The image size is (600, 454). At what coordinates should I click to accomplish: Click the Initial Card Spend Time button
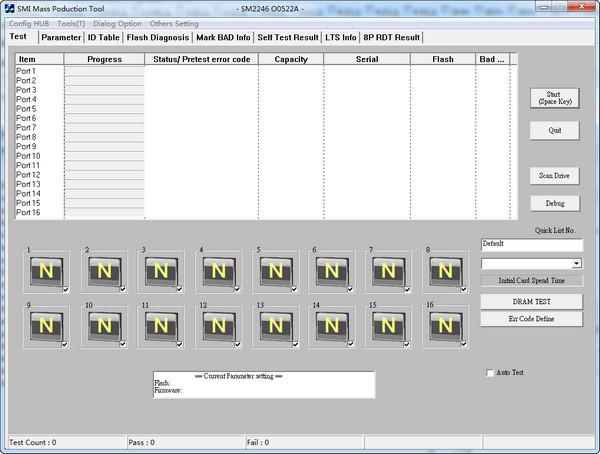pos(532,281)
